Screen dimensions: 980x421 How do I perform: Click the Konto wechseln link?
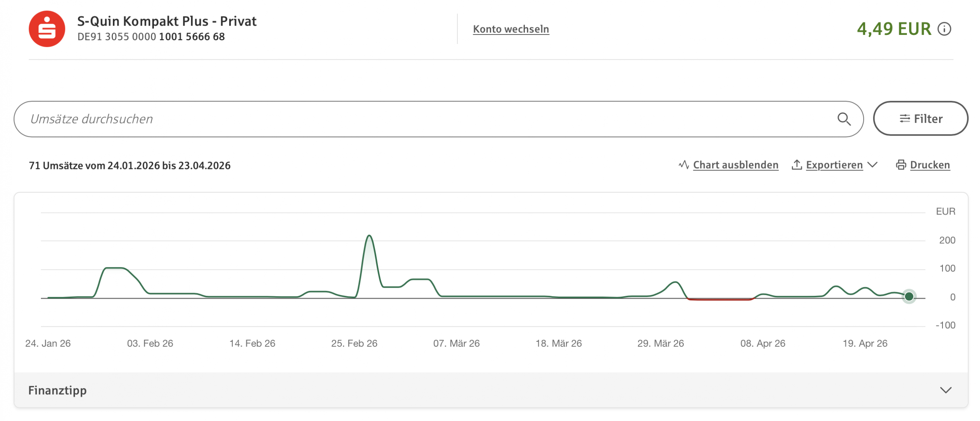[x=511, y=29]
